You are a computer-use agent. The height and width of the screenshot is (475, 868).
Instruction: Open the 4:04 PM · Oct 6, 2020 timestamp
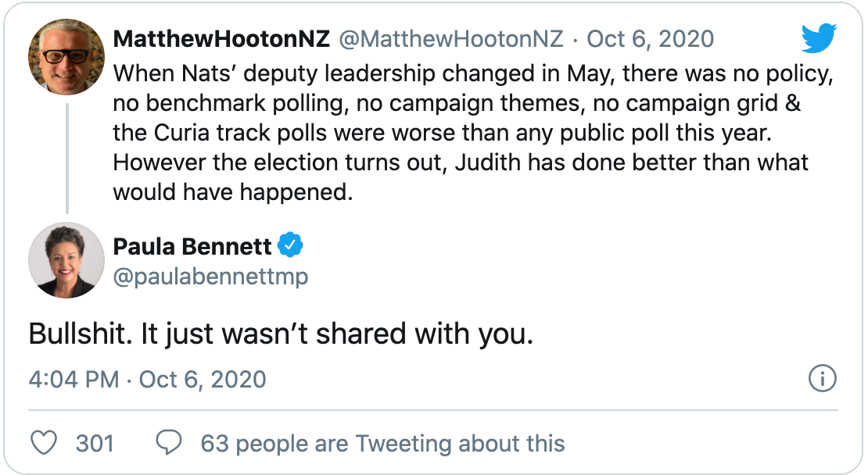pos(147,380)
